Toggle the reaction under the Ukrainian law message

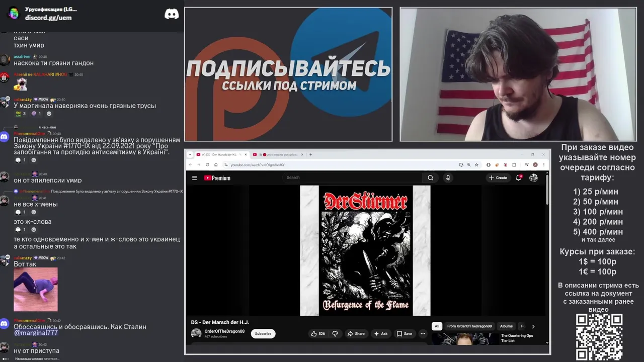click(x=21, y=160)
